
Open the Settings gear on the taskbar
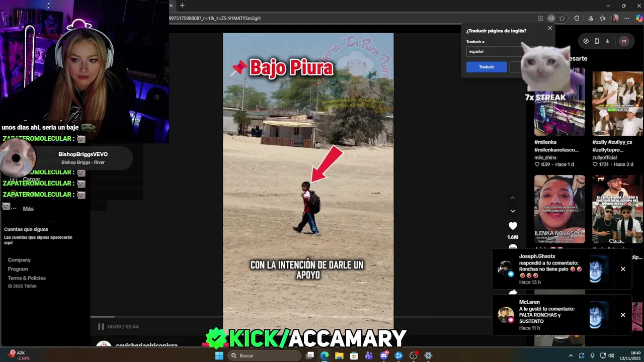(x=428, y=355)
